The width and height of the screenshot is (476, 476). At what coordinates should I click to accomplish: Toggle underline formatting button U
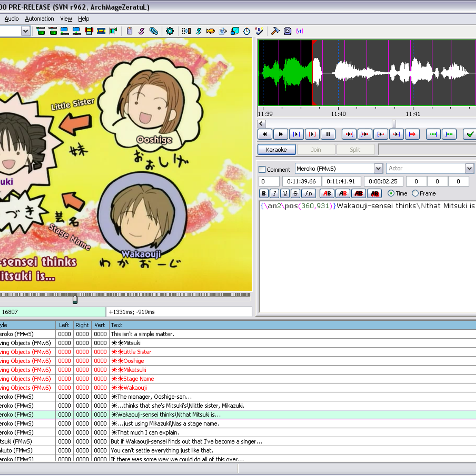coord(285,193)
